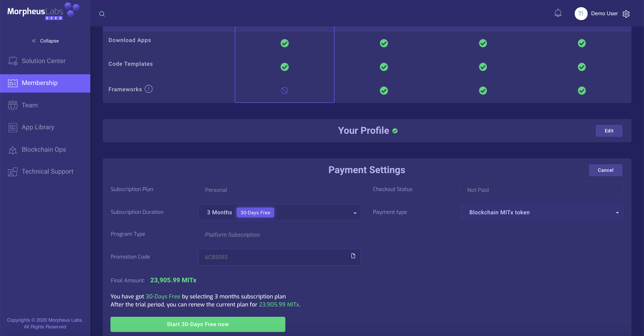Expand the Subscription Duration dropdown
The height and width of the screenshot is (336, 644).
click(x=354, y=213)
